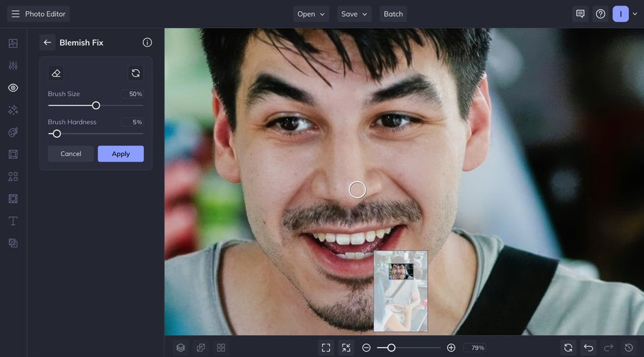Click the Brush Hardness slider handle
The width and height of the screenshot is (644, 357).
[x=57, y=134]
